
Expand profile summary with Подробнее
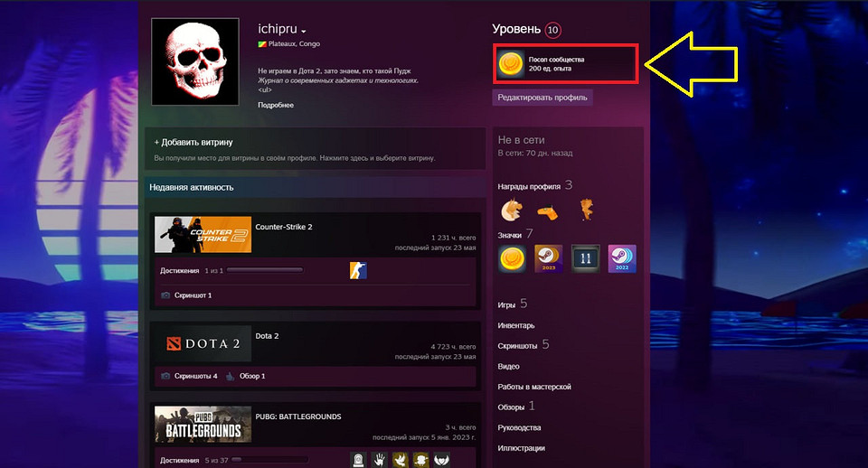(x=276, y=105)
